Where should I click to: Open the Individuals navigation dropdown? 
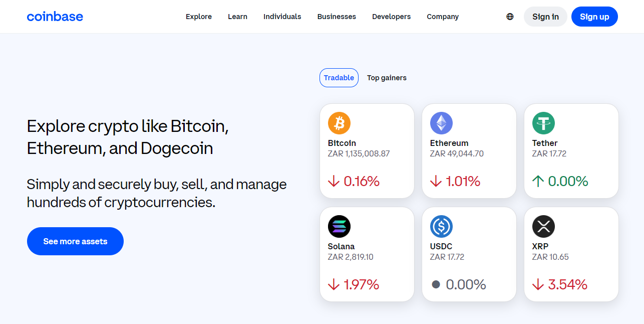point(282,17)
